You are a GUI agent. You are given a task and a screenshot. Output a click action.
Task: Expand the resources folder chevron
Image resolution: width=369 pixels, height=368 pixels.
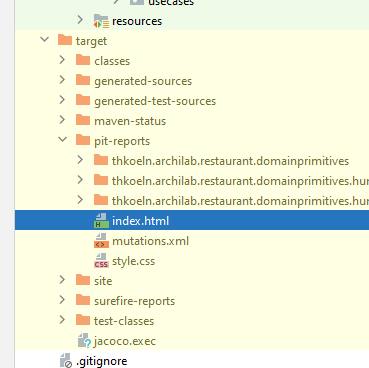80,20
